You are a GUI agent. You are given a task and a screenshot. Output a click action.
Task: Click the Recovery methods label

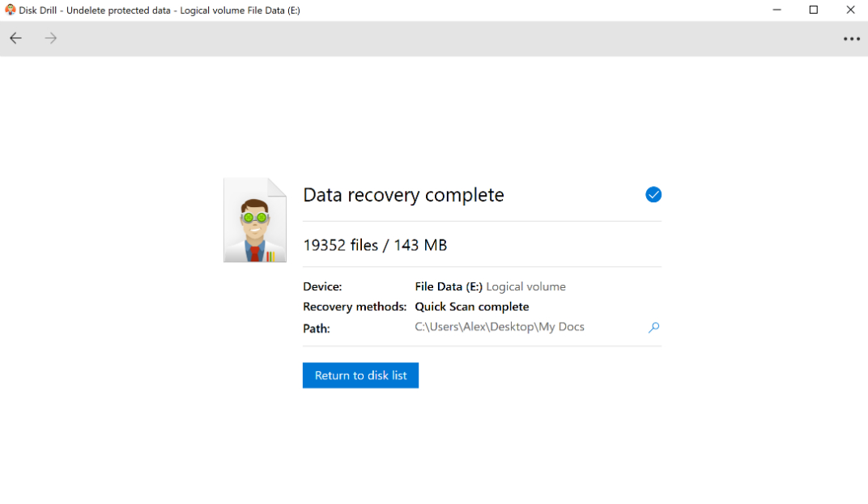click(x=355, y=307)
